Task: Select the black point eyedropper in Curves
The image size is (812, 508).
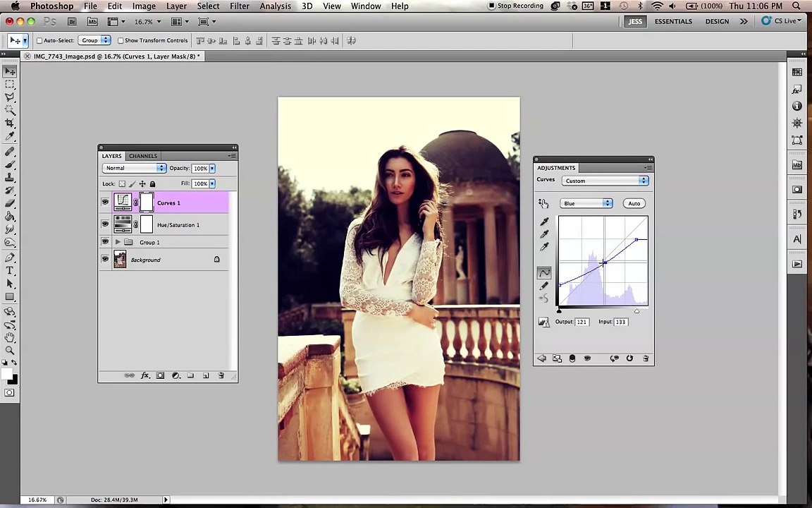Action: pyautogui.click(x=544, y=222)
